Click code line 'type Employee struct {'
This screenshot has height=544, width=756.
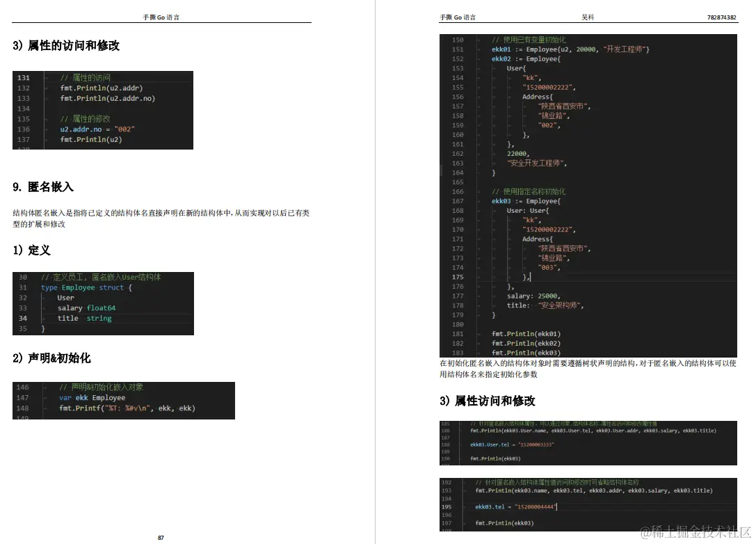pyautogui.click(x=86, y=287)
